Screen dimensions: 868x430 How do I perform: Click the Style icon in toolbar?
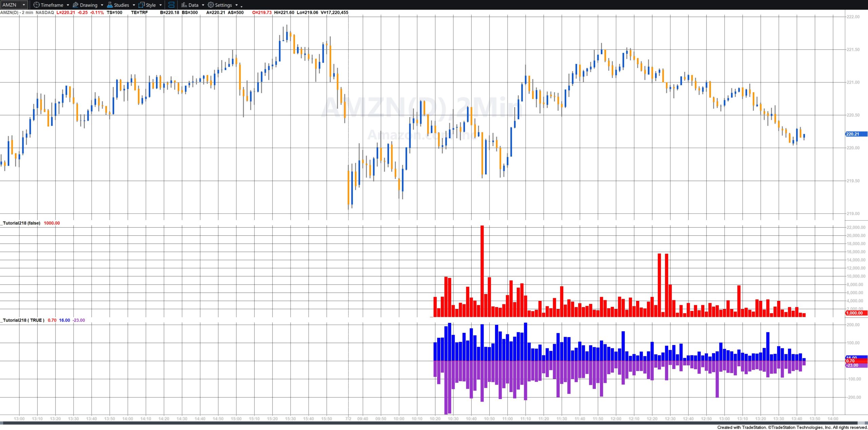[141, 5]
